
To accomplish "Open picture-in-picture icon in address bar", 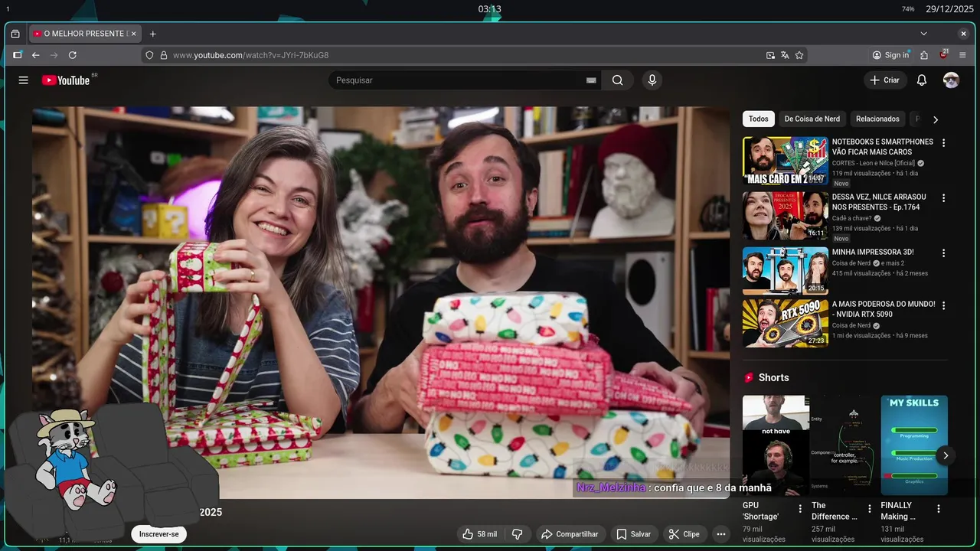I will click(770, 55).
